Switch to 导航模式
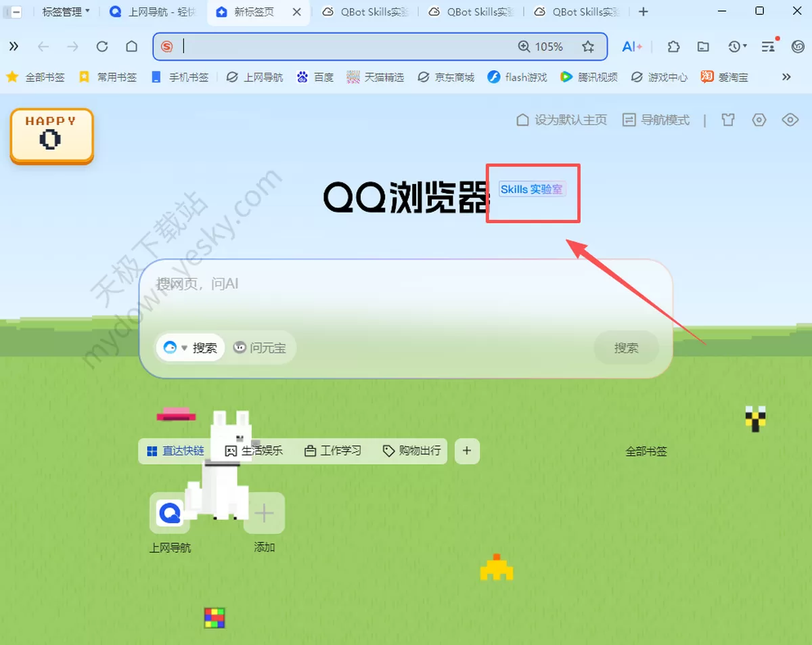This screenshot has height=645, width=812. (x=656, y=120)
